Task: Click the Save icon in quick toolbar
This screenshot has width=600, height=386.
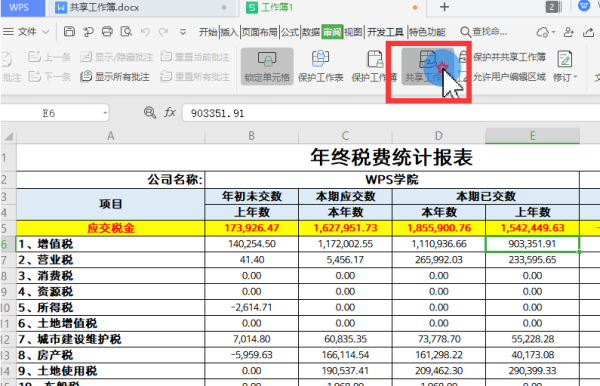Action: [69, 31]
